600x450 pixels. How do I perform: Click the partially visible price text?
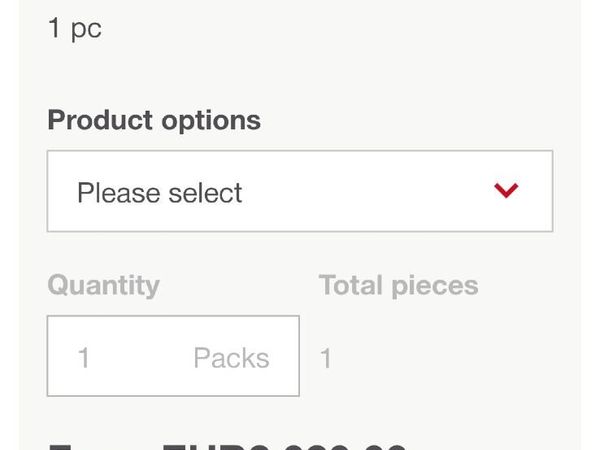tap(228, 445)
